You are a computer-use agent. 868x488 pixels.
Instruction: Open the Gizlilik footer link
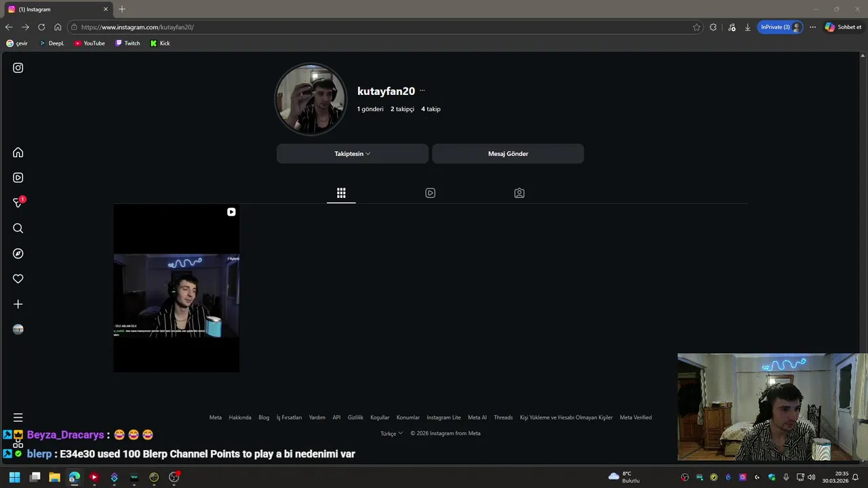(355, 418)
